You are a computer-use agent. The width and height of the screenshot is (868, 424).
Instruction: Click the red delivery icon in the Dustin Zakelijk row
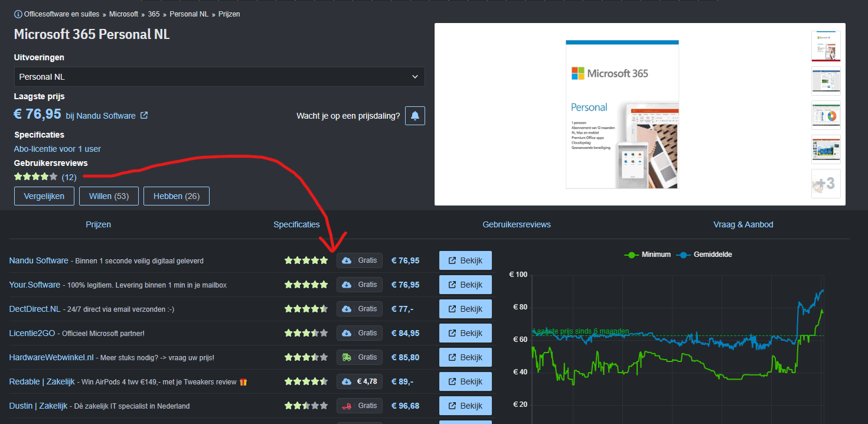pos(347,406)
